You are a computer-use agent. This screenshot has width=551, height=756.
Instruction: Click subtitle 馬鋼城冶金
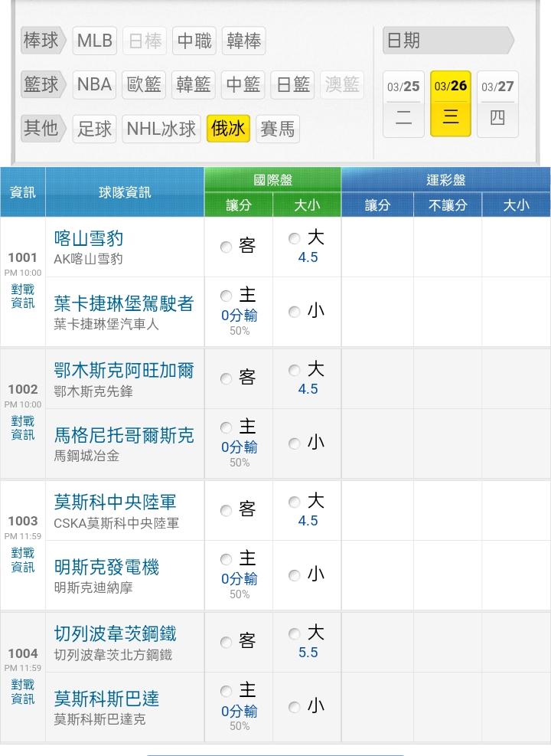[x=86, y=456]
